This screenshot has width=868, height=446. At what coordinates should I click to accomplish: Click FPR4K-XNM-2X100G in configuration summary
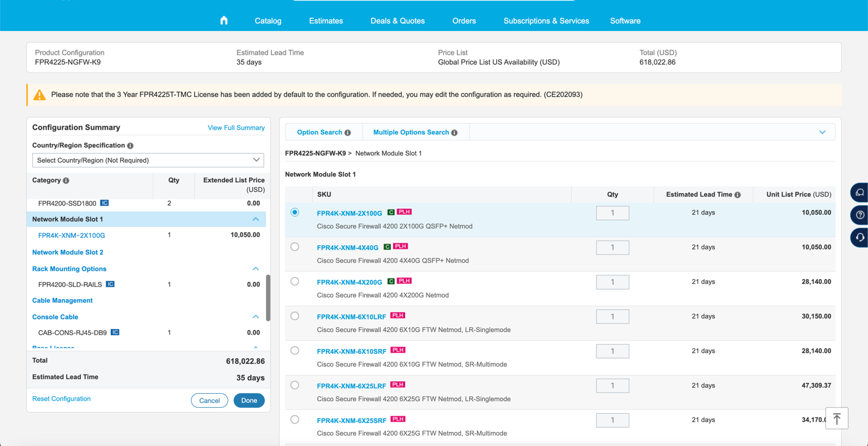click(x=72, y=235)
